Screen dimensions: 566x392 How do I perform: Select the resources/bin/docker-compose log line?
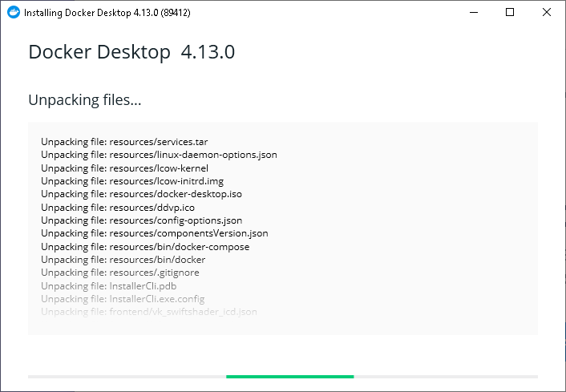point(145,247)
